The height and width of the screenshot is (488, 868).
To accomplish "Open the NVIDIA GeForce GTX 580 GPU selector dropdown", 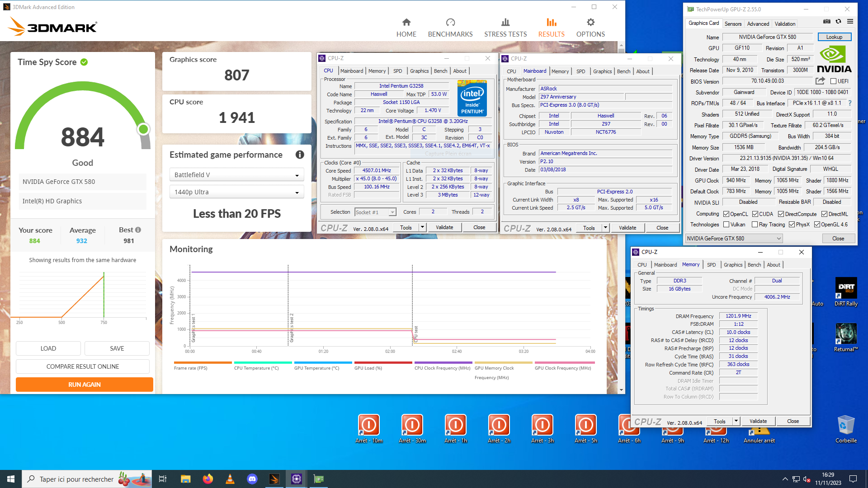I will pos(734,239).
